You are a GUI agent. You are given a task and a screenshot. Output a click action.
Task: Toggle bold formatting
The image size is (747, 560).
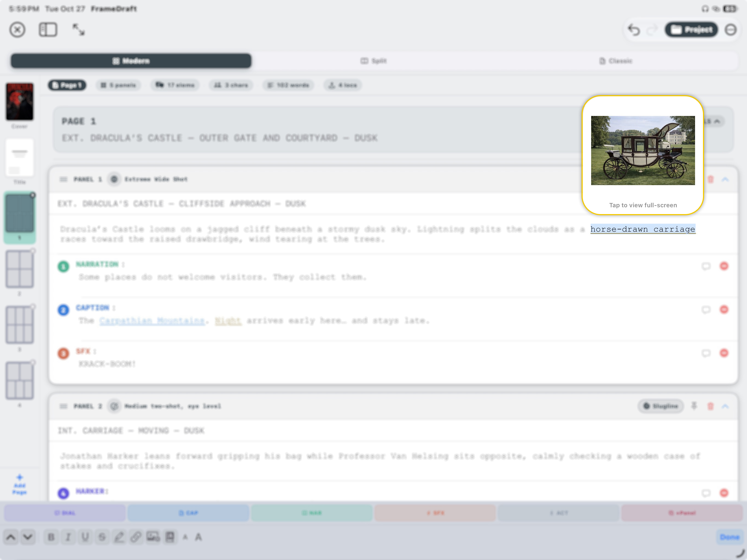click(x=51, y=537)
